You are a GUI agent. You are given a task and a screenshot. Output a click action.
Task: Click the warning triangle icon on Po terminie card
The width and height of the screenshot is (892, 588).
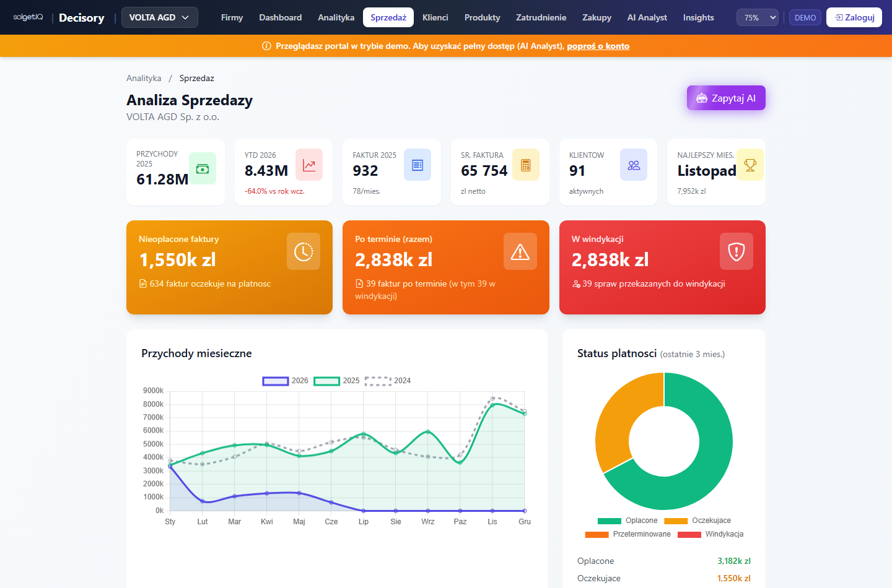pyautogui.click(x=520, y=251)
